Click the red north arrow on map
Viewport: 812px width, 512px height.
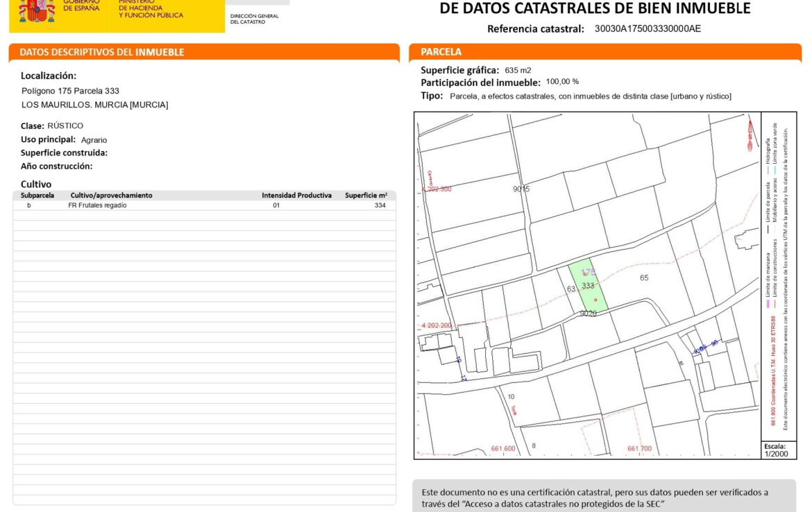pyautogui.click(x=750, y=135)
